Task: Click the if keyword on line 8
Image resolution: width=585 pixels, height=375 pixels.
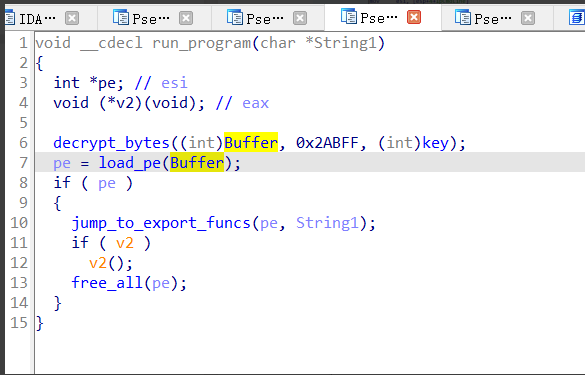Action: 62,183
